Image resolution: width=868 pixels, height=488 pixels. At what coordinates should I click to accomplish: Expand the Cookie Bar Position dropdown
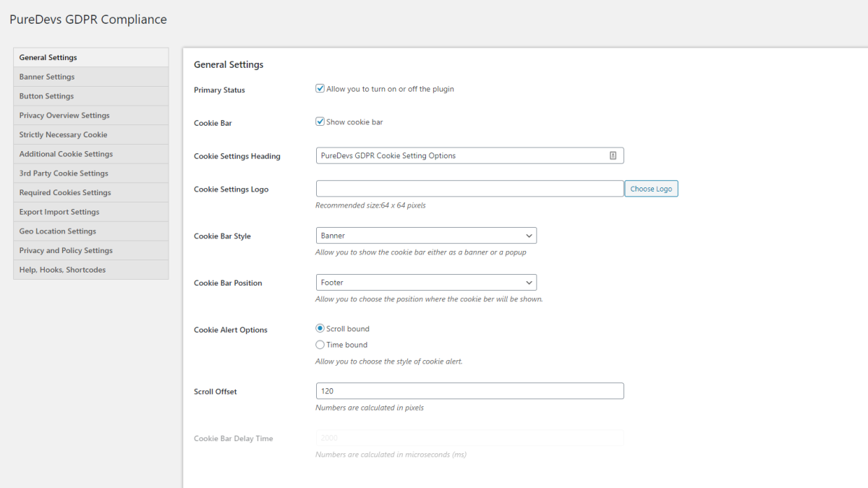point(426,283)
